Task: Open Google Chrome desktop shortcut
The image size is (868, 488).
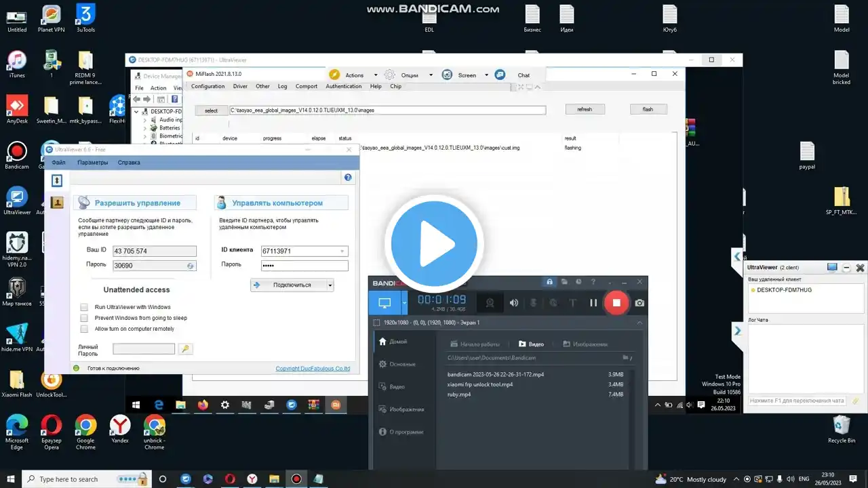Action: 85,432
